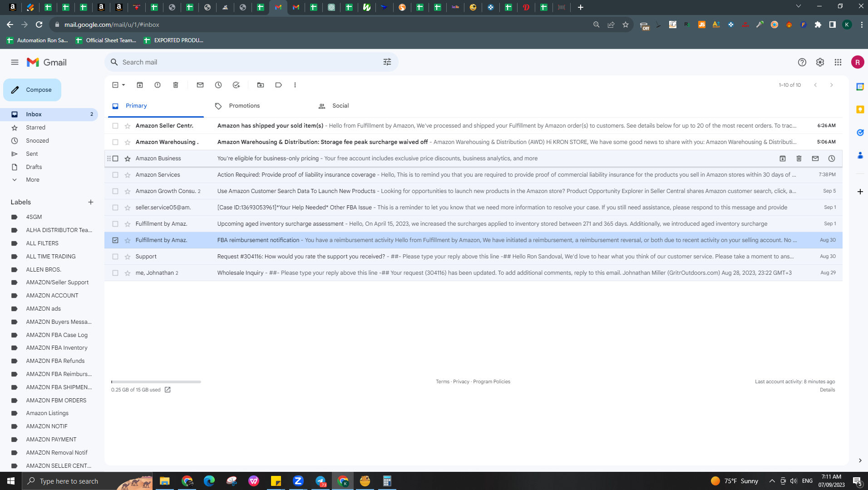This screenshot has width=868, height=490.
Task: Open Google Keep side panel
Action: [x=860, y=109]
